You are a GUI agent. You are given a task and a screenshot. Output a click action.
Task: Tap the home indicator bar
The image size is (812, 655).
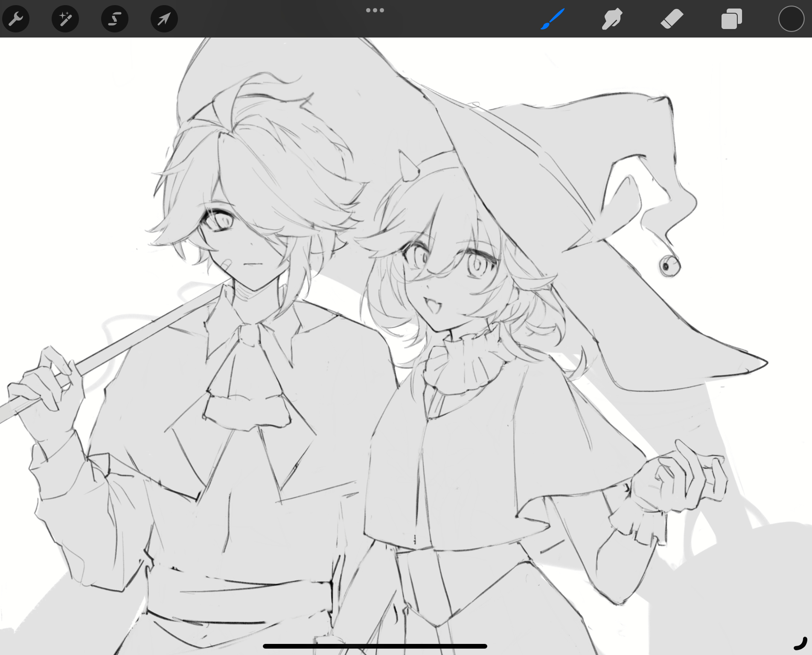click(375, 646)
